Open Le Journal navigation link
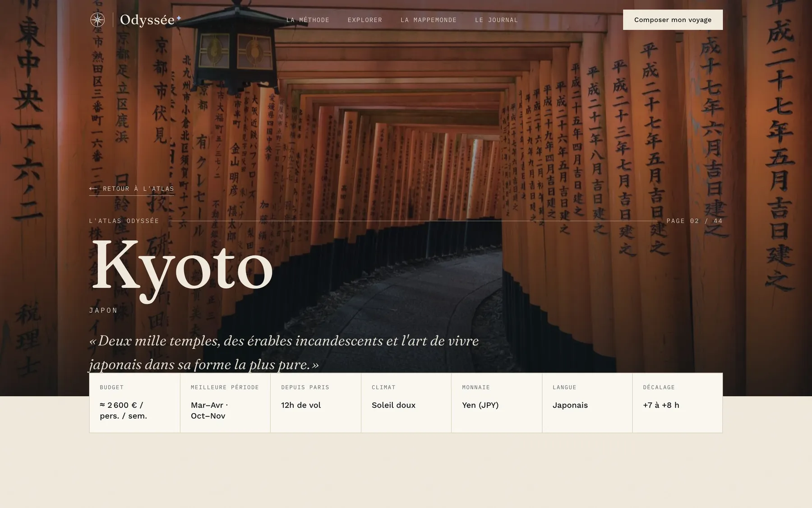812x508 pixels. click(x=496, y=20)
